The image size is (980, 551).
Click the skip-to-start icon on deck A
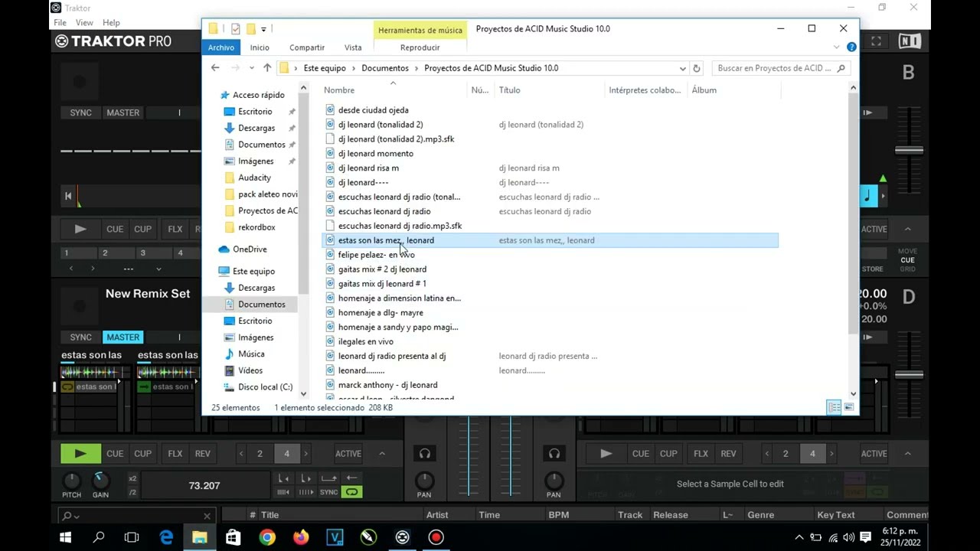[x=68, y=196]
